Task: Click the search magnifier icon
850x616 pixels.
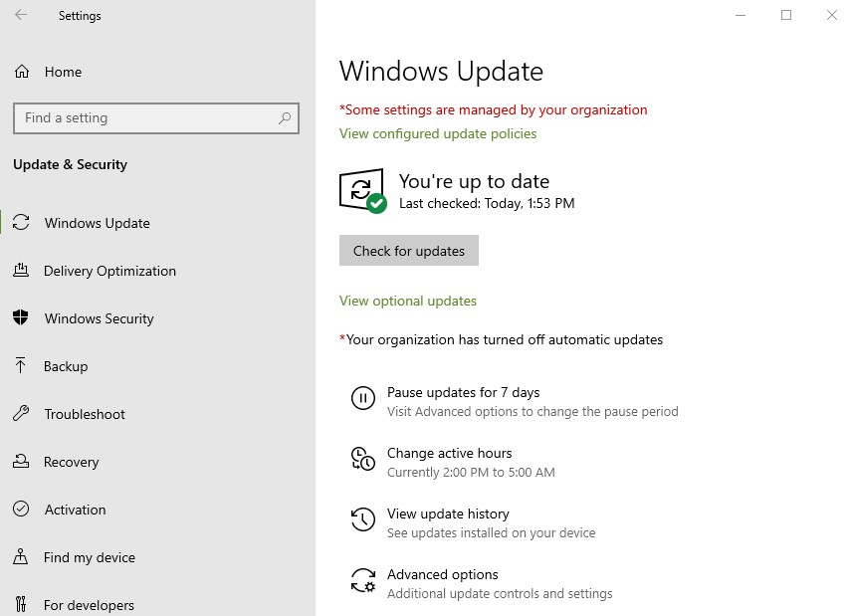Action: (x=285, y=118)
